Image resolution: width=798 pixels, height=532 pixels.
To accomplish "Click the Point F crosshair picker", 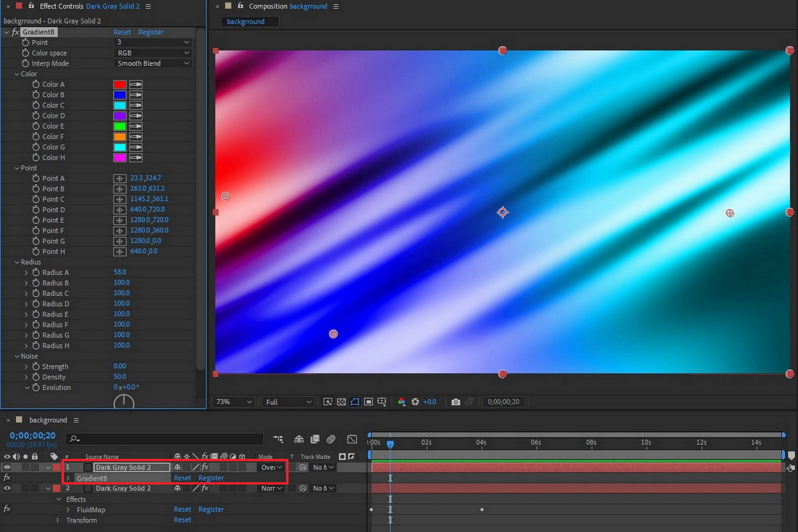I will pos(120,231).
